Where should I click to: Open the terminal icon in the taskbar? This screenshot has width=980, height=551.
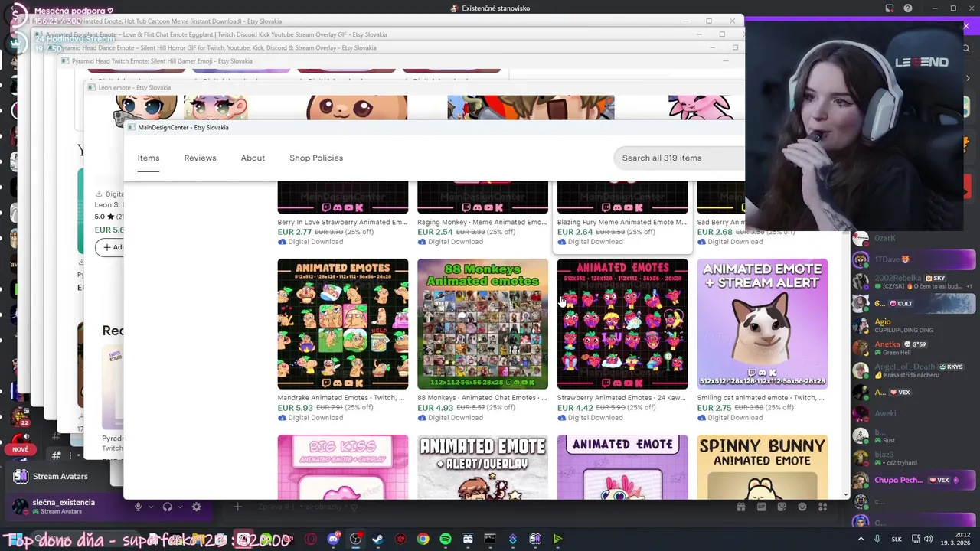(490, 539)
